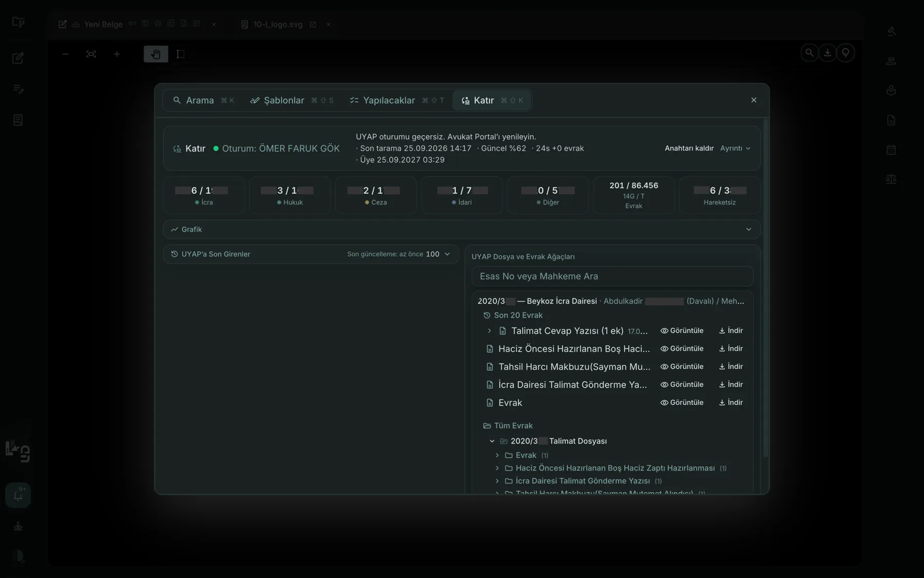The height and width of the screenshot is (578, 924).
Task: Click the gavel icon at top right
Action: tap(891, 31)
